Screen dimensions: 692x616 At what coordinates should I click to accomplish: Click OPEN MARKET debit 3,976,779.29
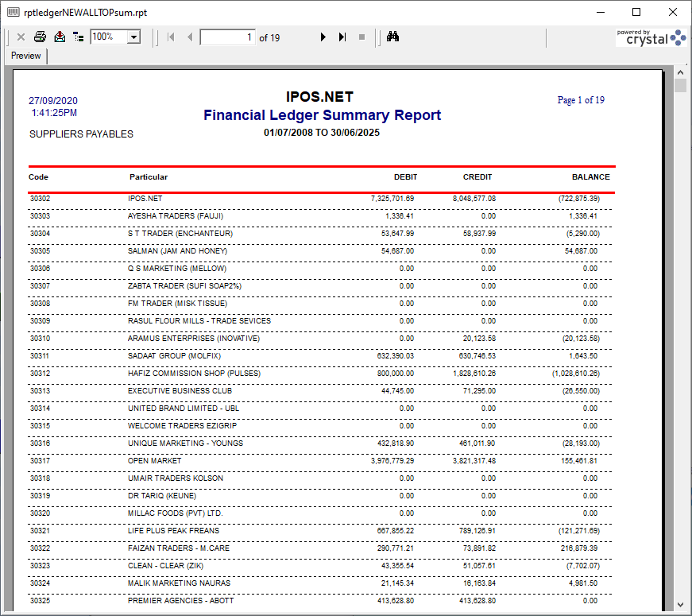coord(392,460)
